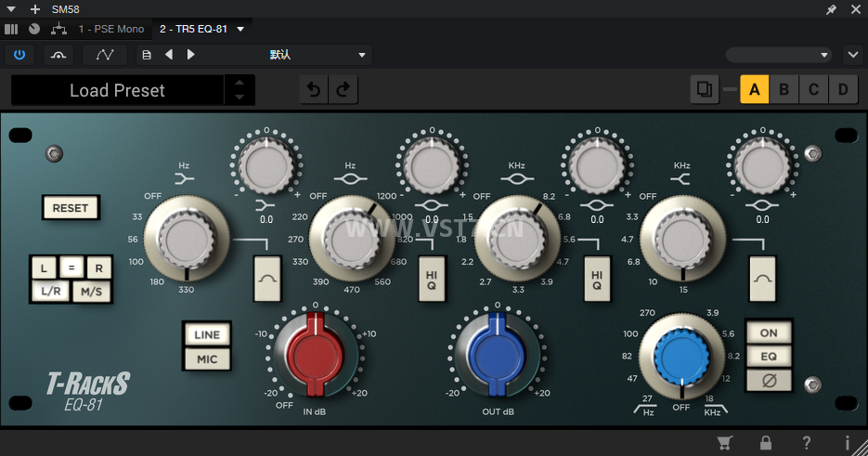Click the low-mid frequency knob

(352, 240)
